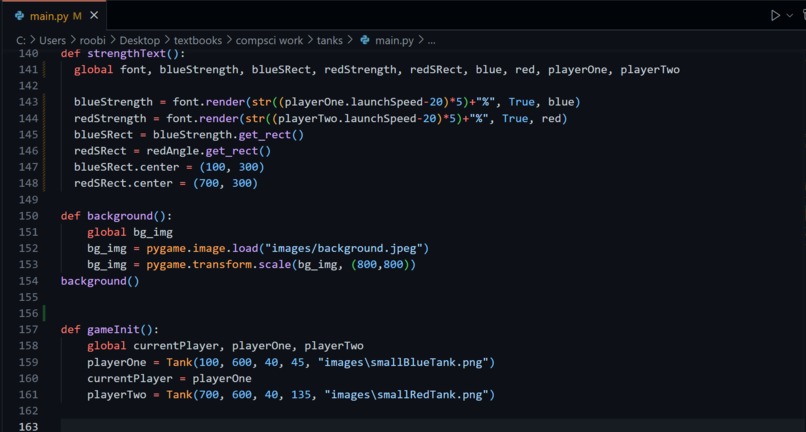Click "playerOne.launchSpeed" on line 143
The height and width of the screenshot is (432, 806).
point(354,102)
